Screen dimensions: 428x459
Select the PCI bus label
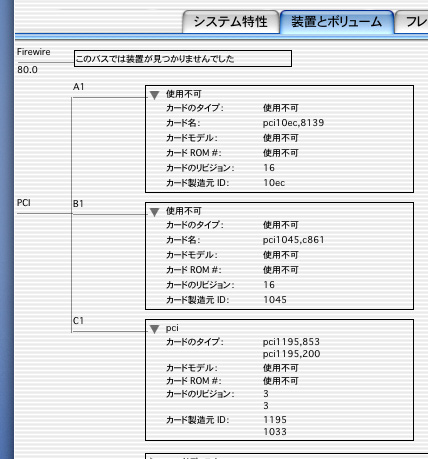tap(24, 203)
